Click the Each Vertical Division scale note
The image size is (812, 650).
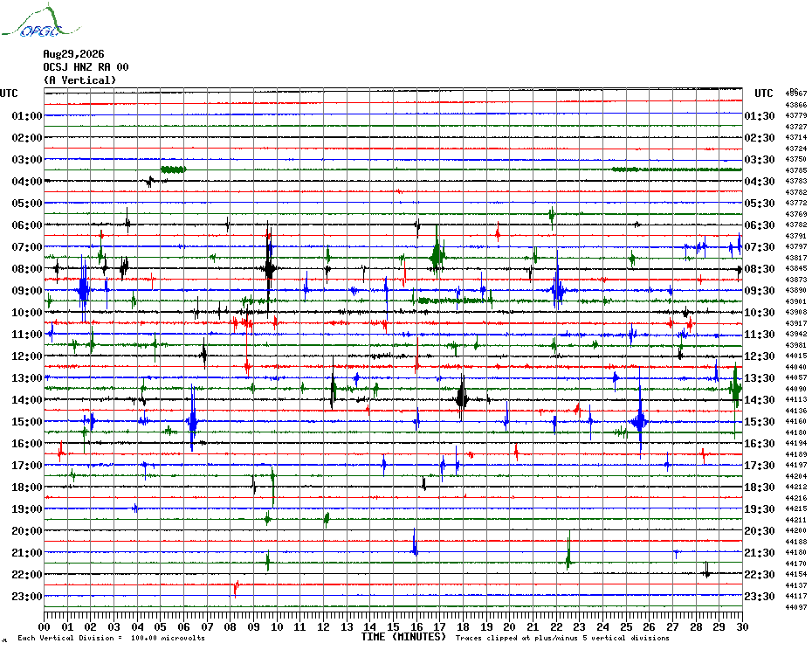click(x=112, y=638)
